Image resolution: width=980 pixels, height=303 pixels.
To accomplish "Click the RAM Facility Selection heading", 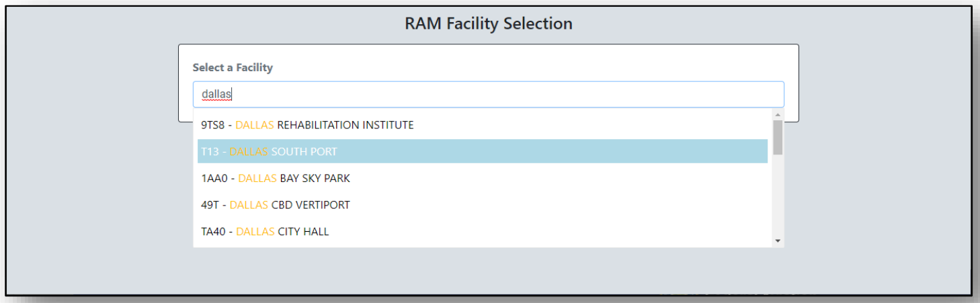I will [489, 24].
